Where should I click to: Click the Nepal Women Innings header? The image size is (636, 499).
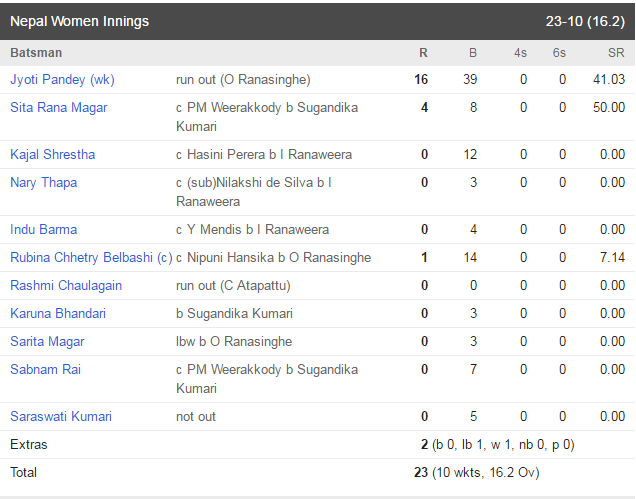(80, 21)
